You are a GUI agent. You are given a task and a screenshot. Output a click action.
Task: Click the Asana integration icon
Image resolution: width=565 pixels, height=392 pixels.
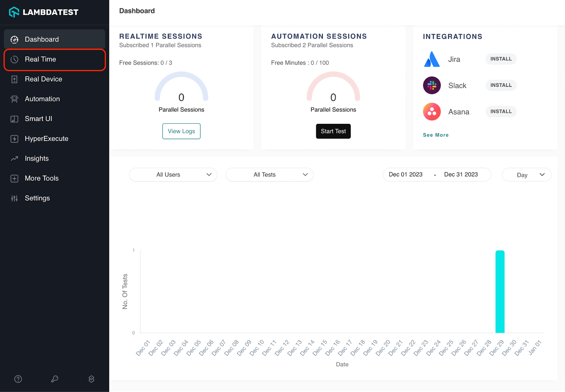click(432, 112)
